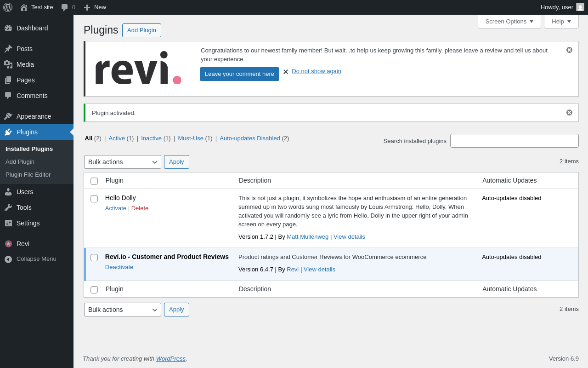Open Matt Mullenweg author link

[x=308, y=237]
